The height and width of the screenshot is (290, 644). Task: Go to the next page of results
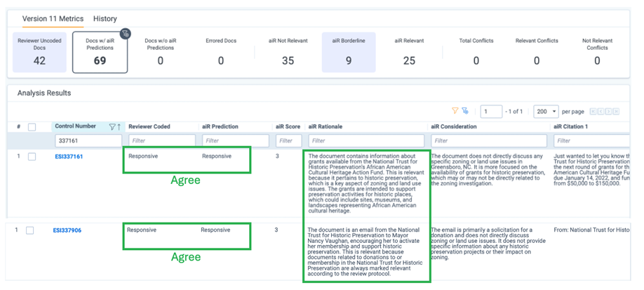[x=608, y=112]
